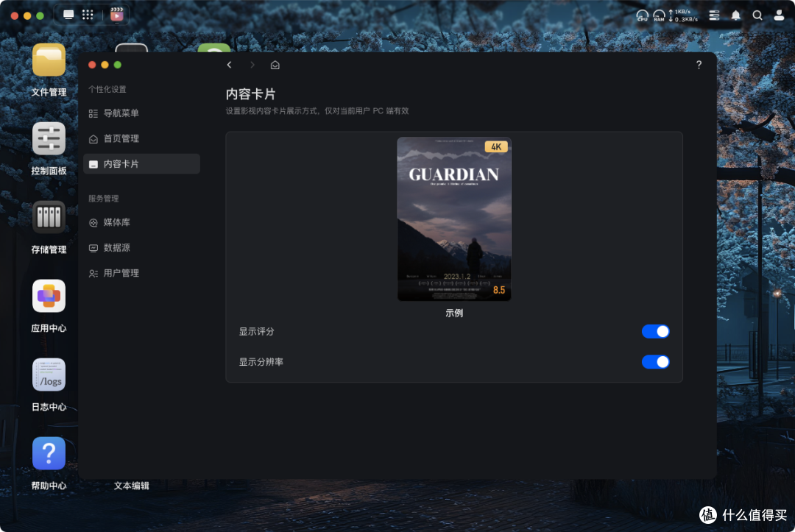Open the 存储管理 desktop app
Image resolution: width=795 pixels, height=532 pixels.
(x=49, y=217)
